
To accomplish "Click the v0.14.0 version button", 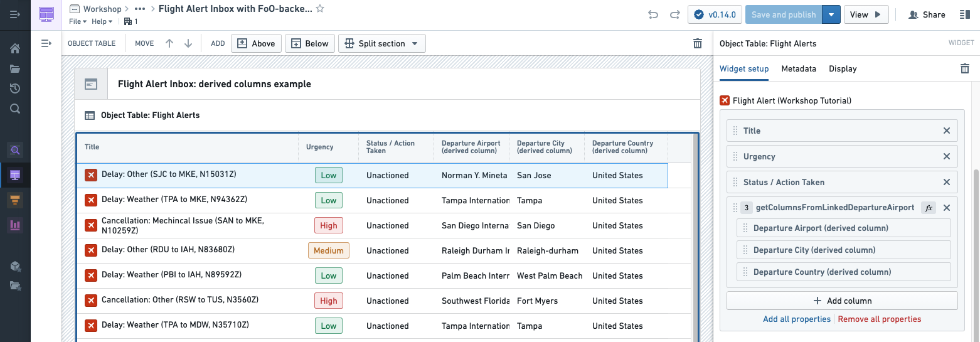I will tap(715, 14).
